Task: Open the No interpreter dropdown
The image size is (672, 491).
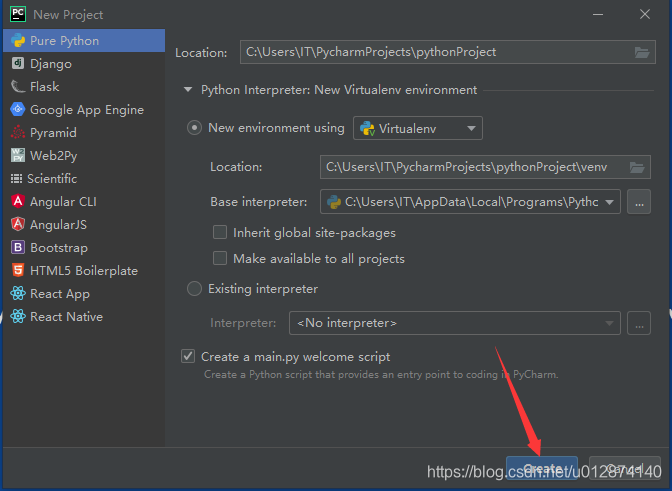Action: coord(455,323)
